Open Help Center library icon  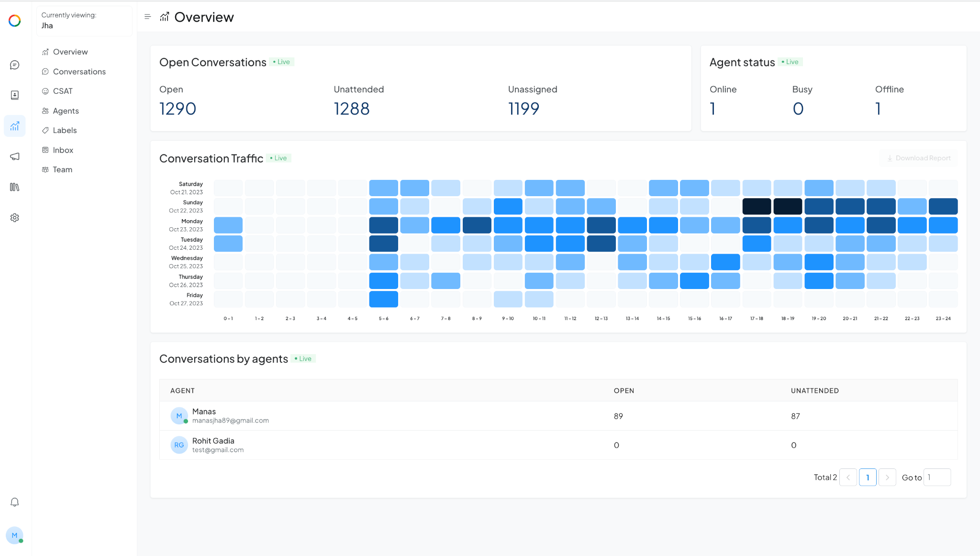point(15,187)
